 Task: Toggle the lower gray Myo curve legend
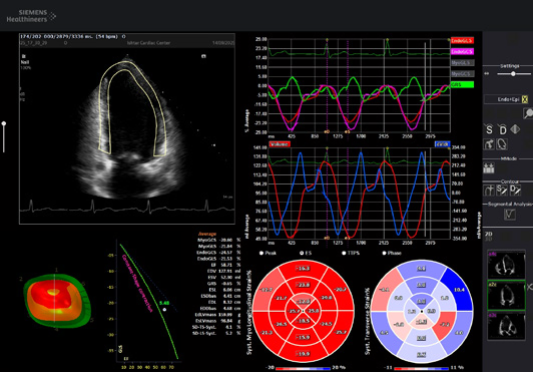(x=462, y=73)
